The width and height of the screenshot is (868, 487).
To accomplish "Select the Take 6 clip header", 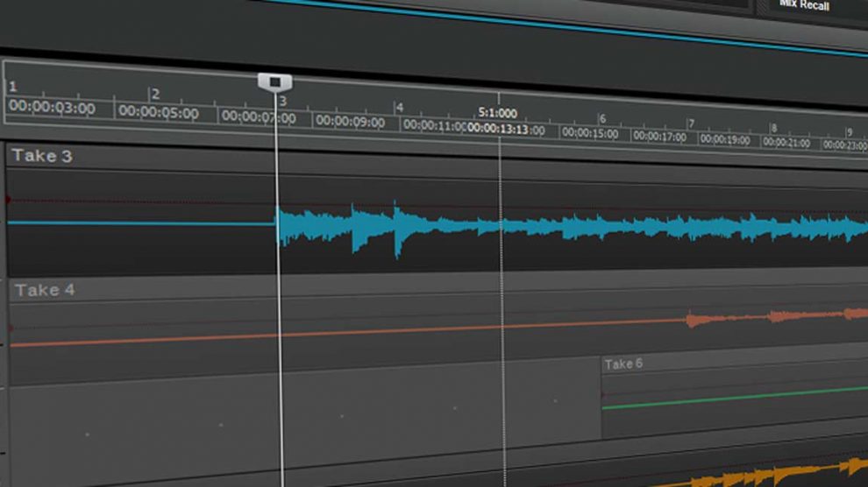I will pyautogui.click(x=623, y=363).
